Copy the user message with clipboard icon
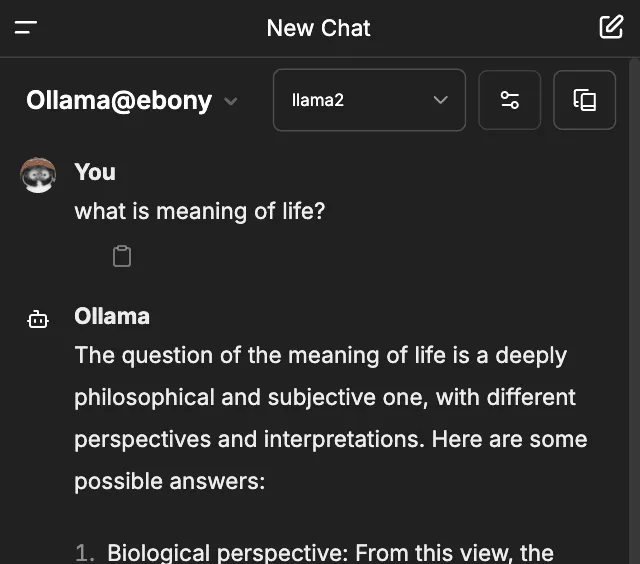The height and width of the screenshot is (564, 640). pyautogui.click(x=122, y=257)
